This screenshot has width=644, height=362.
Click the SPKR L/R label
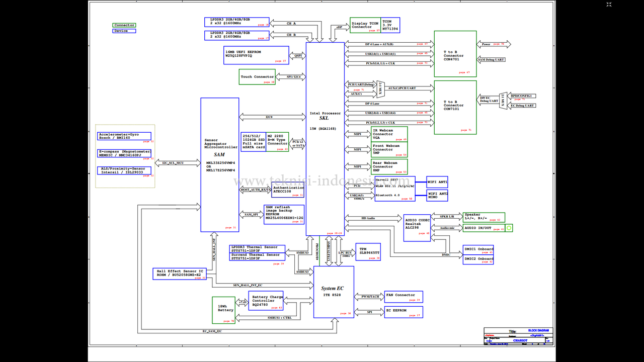447,217
